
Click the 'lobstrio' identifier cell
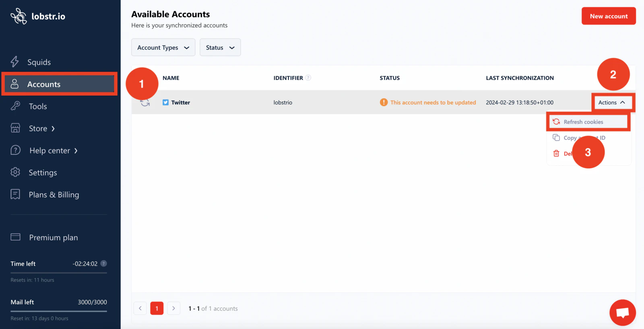pos(283,103)
